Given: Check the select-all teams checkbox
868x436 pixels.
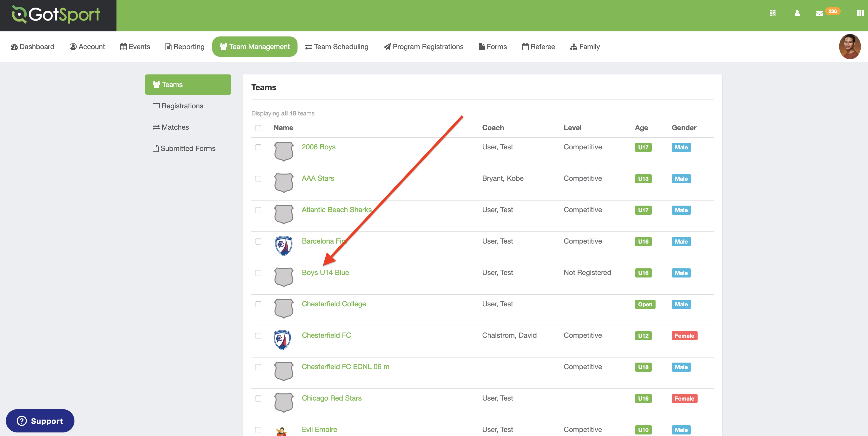Looking at the screenshot, I should [x=258, y=128].
